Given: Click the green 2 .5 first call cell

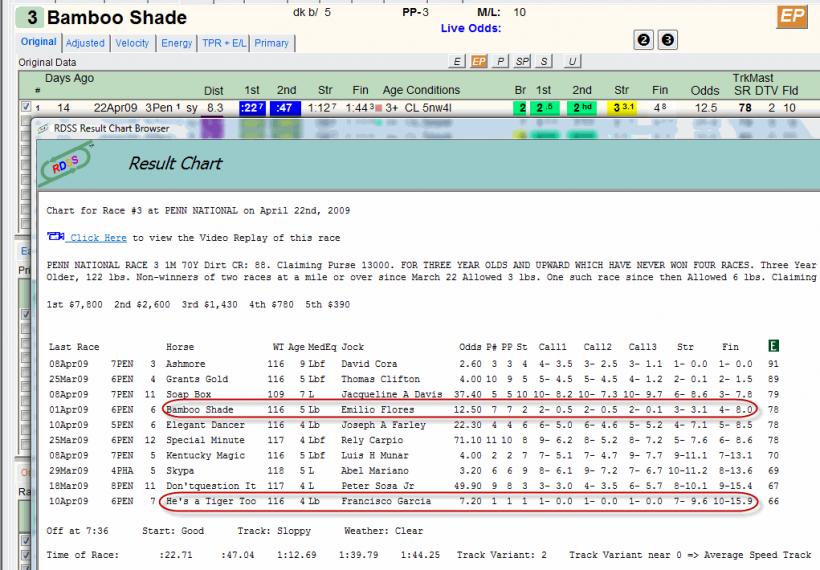Looking at the screenshot, I should pos(544,108).
